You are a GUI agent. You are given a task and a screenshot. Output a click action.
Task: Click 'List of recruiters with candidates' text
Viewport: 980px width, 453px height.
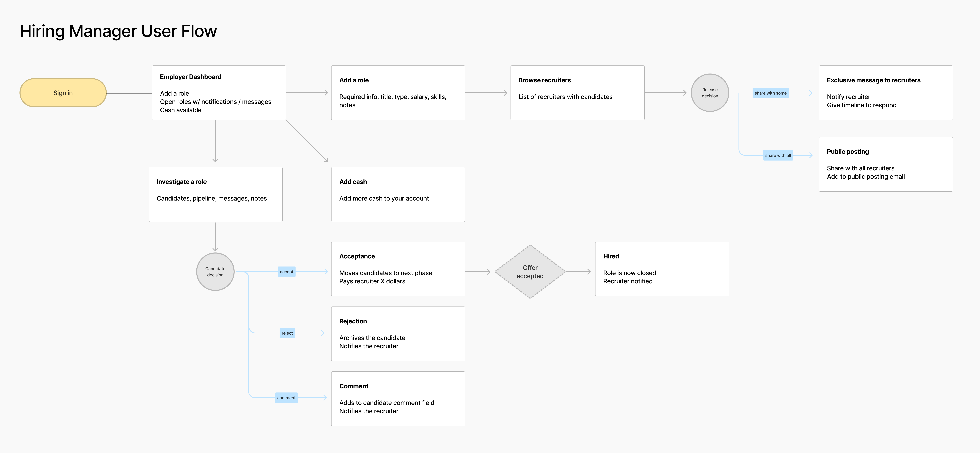[x=565, y=97]
